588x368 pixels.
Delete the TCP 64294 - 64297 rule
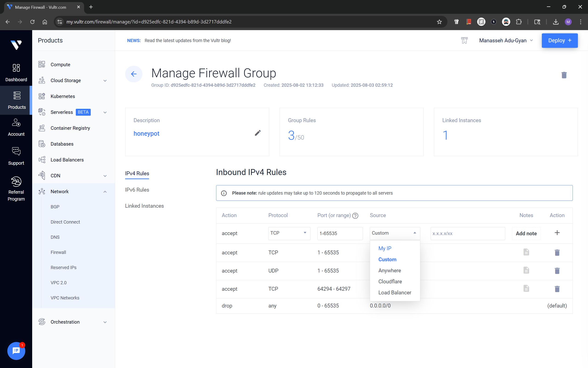click(557, 289)
